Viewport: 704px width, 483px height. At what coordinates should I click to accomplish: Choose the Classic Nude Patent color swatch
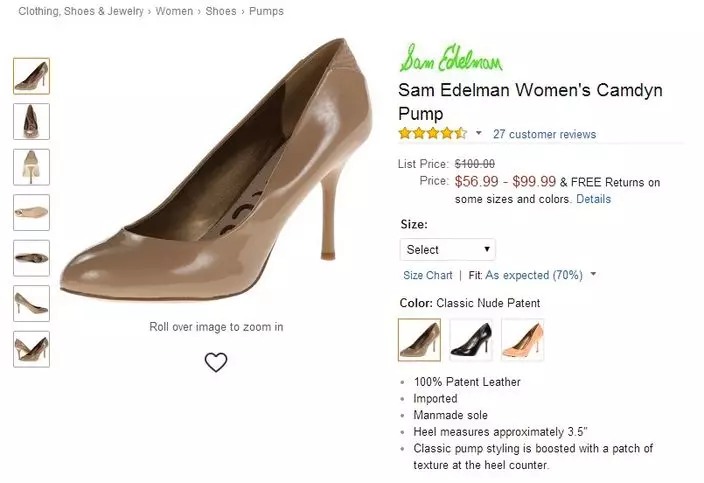[x=419, y=339]
